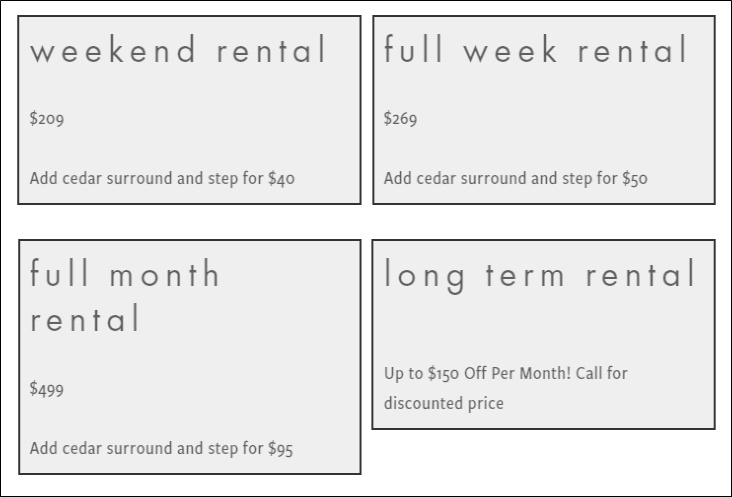Screen dimensions: 732x497
Task: Select the $269 full week price
Action: point(401,119)
